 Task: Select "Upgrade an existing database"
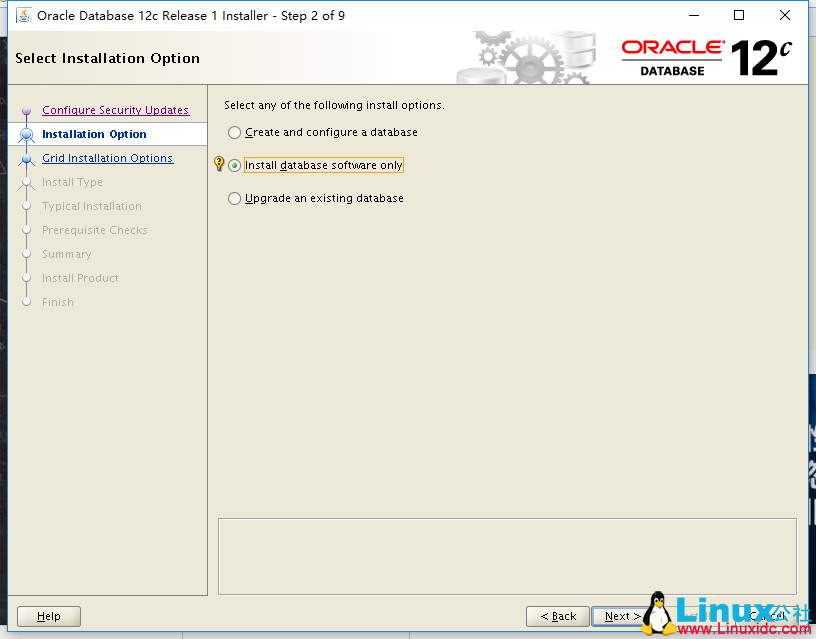tap(233, 198)
